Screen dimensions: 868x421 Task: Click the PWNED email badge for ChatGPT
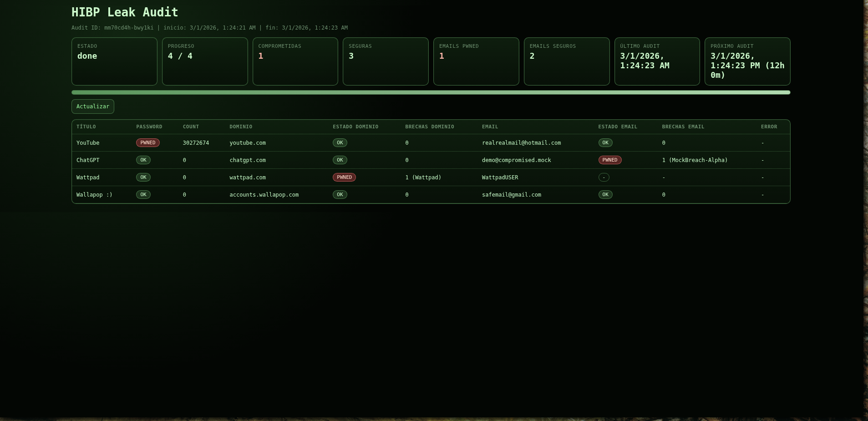[610, 160]
